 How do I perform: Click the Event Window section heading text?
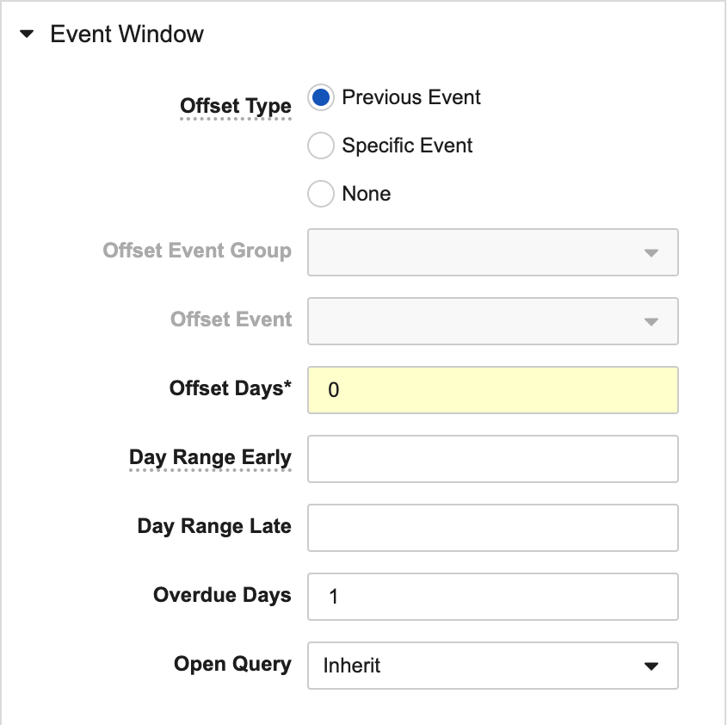click(x=127, y=34)
